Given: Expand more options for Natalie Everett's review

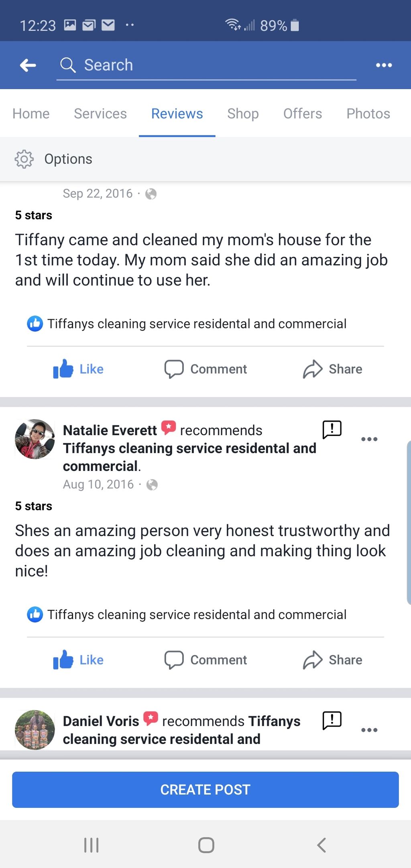Looking at the screenshot, I should click(369, 439).
